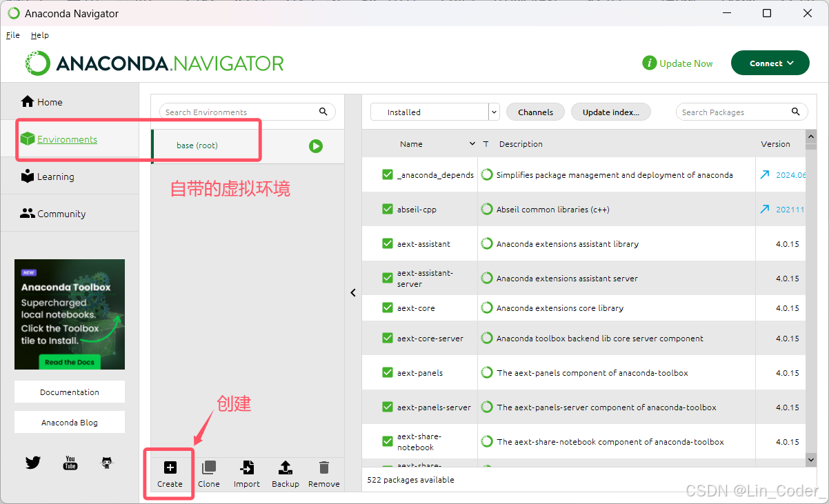
Task: Open the Installed package filter dropdown
Action: (x=435, y=112)
